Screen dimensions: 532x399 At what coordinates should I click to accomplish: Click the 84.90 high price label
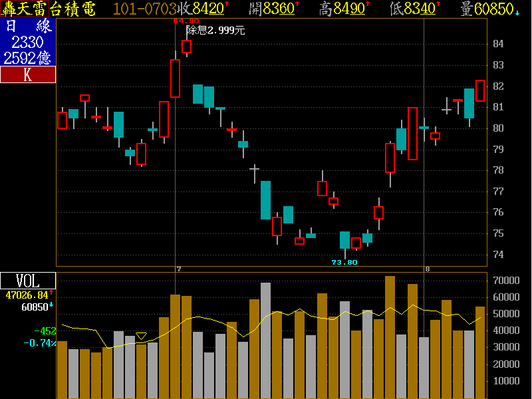coord(186,21)
